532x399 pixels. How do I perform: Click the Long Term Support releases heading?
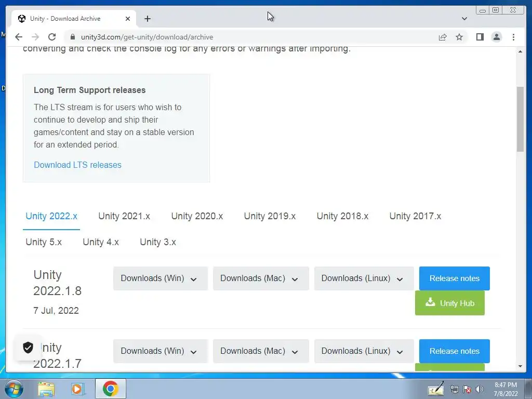click(89, 90)
